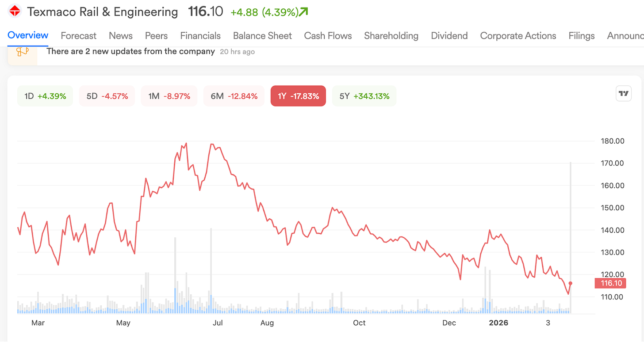This screenshot has width=644, height=342.
Task: Click the 130.00 y-axis label
Action: click(x=613, y=252)
